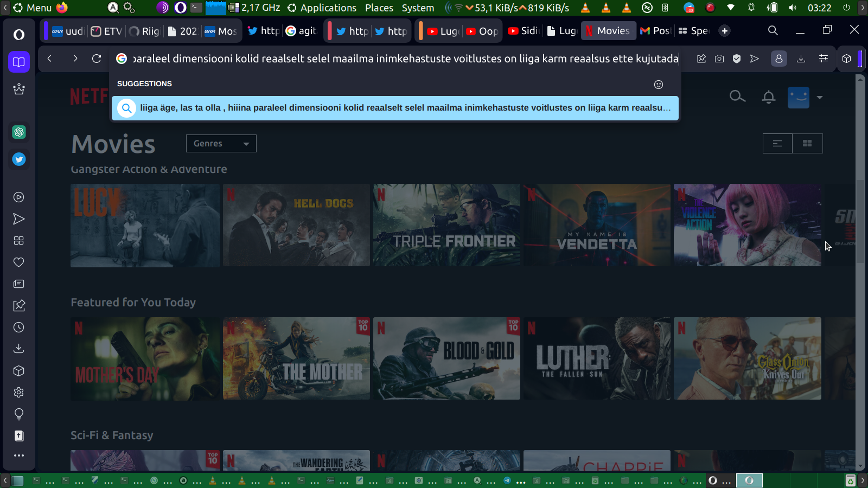Open My Flow in the sidebar

[x=19, y=219]
